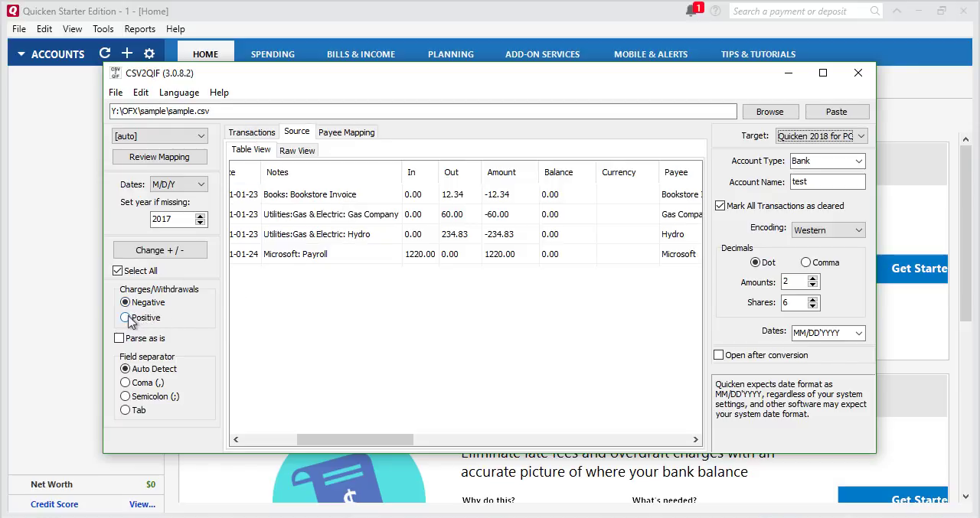This screenshot has width=980, height=518.
Task: Open CSV2QIF Language menu
Action: [x=179, y=93]
